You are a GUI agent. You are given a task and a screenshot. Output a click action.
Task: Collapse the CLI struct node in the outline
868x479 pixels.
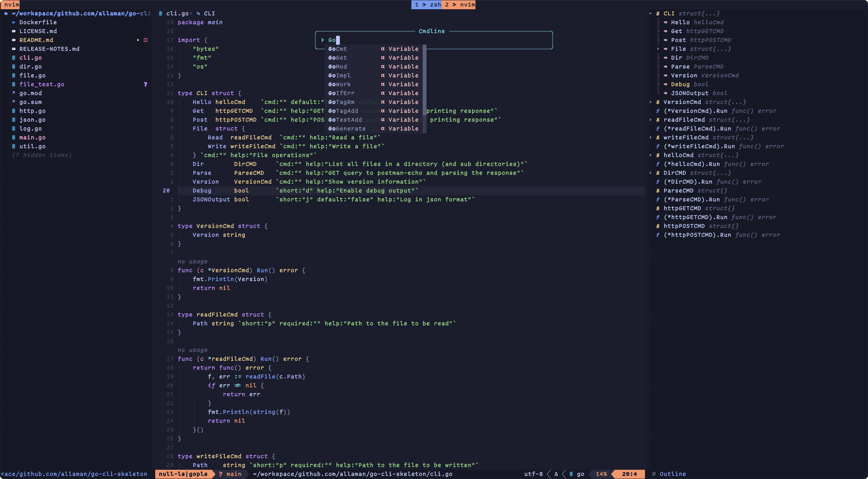(650, 14)
